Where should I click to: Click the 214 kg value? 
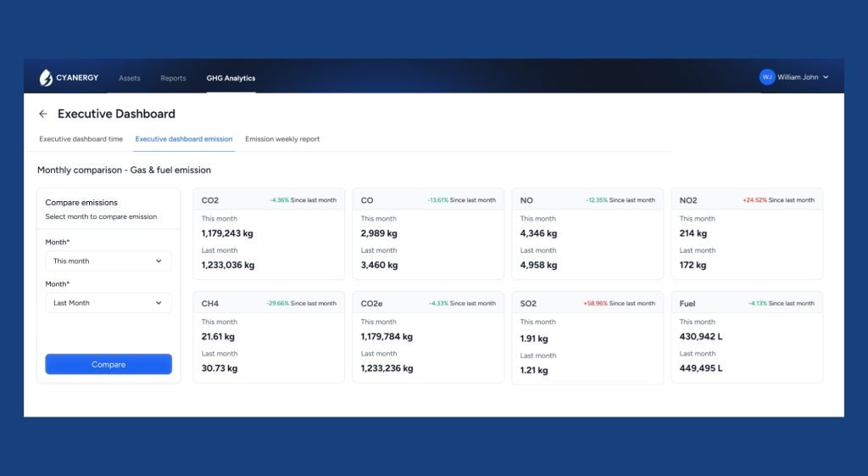(693, 233)
